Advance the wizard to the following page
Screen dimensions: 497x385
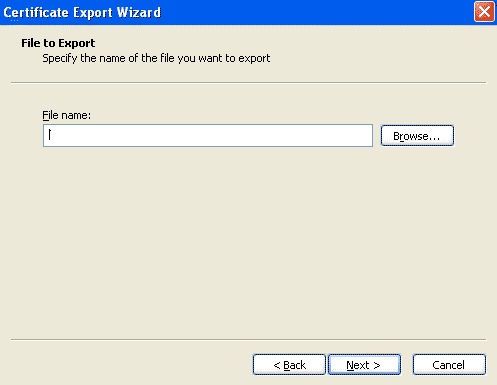(364, 365)
